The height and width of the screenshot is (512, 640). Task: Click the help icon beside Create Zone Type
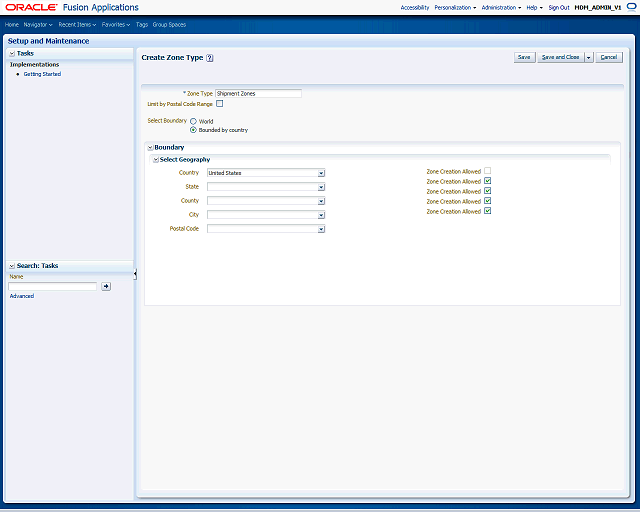tap(209, 58)
